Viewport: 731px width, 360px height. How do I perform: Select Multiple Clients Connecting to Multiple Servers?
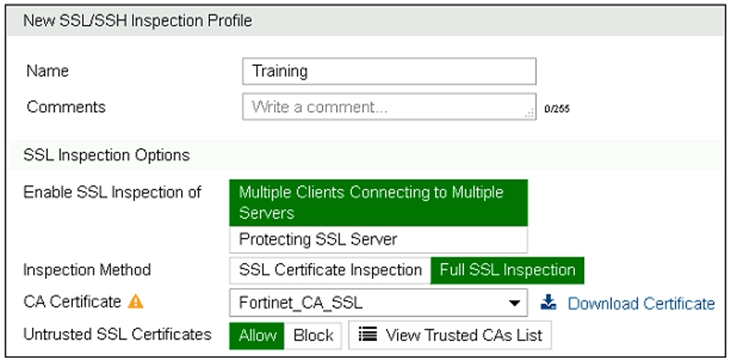(x=378, y=203)
